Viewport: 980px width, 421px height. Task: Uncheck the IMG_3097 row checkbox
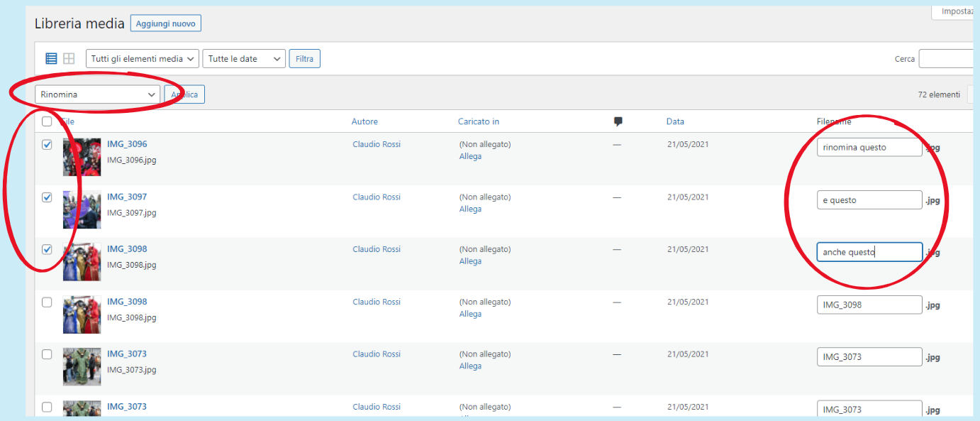[47, 197]
